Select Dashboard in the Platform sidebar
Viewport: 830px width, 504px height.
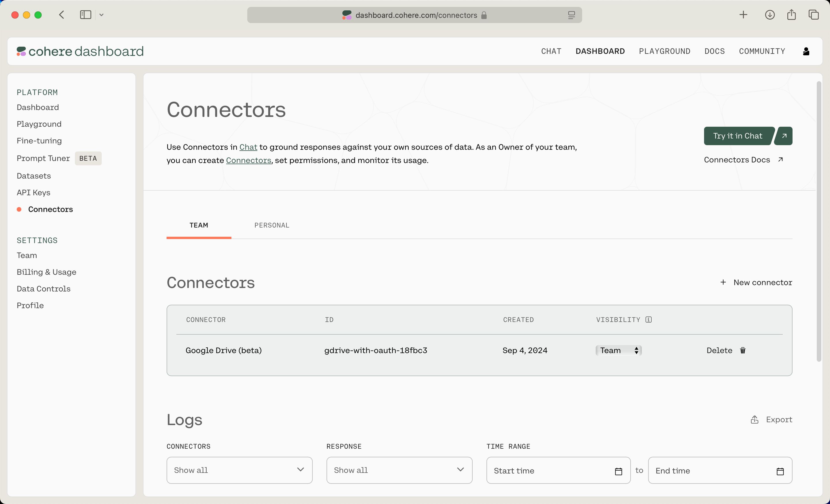[38, 107]
